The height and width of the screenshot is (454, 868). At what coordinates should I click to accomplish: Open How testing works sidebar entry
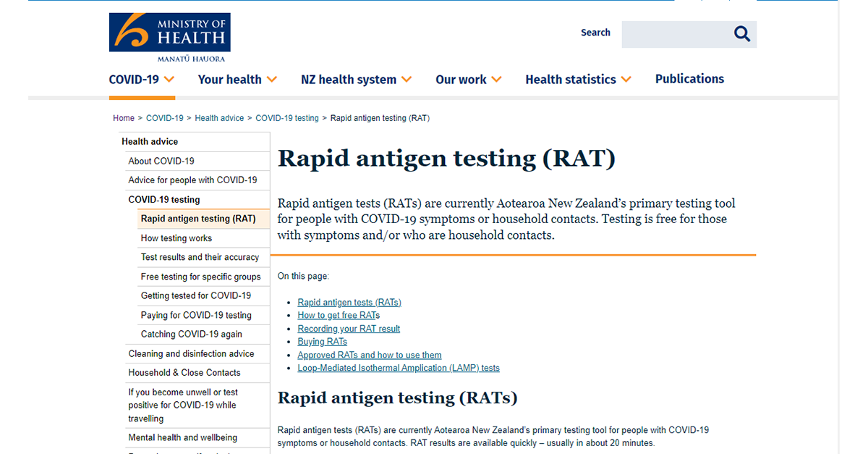[x=176, y=237]
